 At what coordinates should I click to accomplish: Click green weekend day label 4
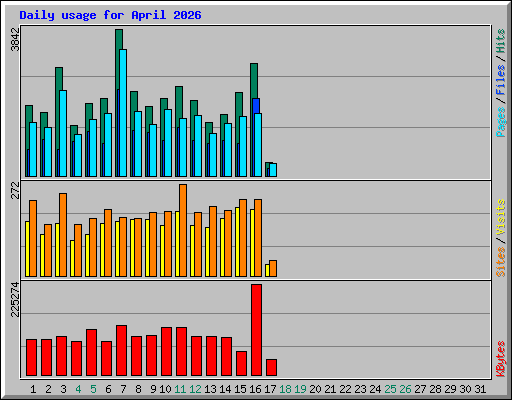[x=78, y=389]
